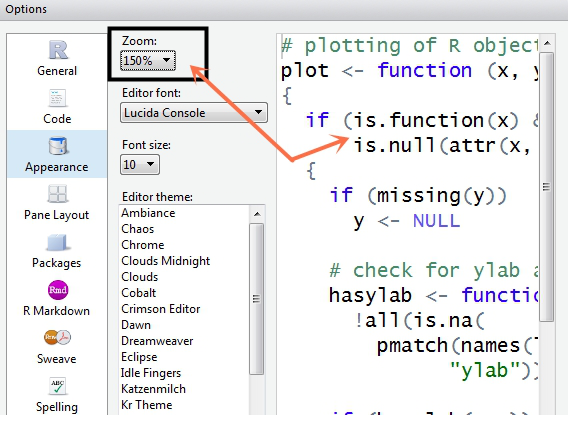The image size is (568, 431).
Task: Open the Code options icon
Action: point(57,98)
